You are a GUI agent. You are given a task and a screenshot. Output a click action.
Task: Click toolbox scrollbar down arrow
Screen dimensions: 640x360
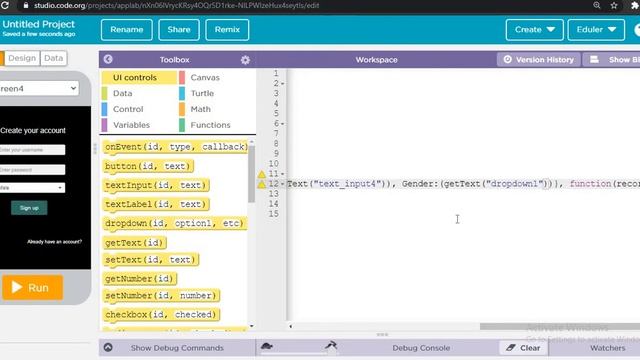coord(251,326)
